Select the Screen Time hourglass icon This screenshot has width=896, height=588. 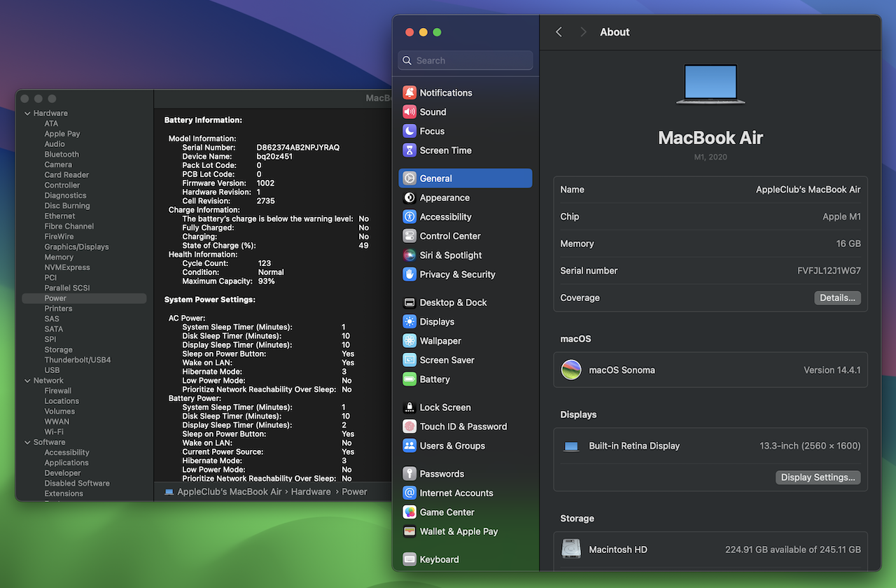[409, 150]
